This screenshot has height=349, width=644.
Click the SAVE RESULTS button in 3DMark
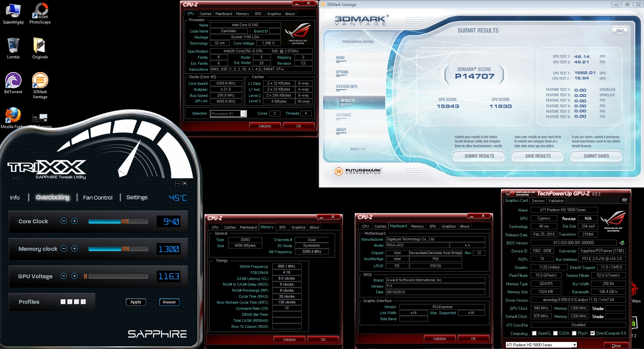(538, 156)
